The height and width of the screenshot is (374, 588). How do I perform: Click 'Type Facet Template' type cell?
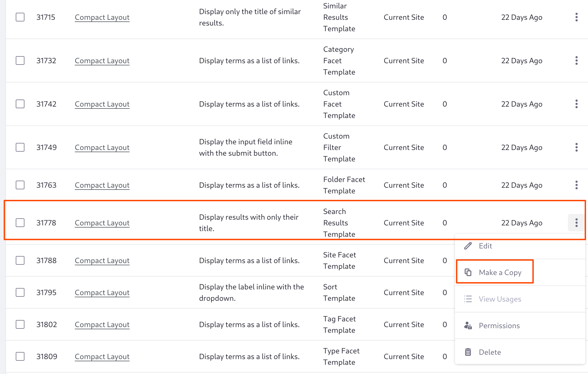click(x=341, y=356)
